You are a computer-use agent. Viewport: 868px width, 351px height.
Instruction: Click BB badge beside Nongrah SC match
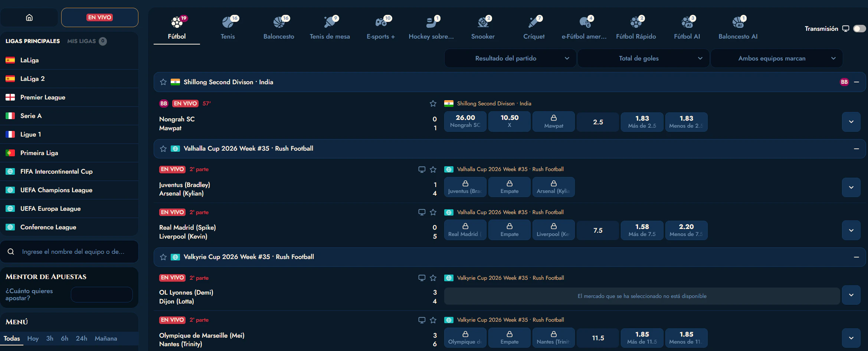[164, 104]
